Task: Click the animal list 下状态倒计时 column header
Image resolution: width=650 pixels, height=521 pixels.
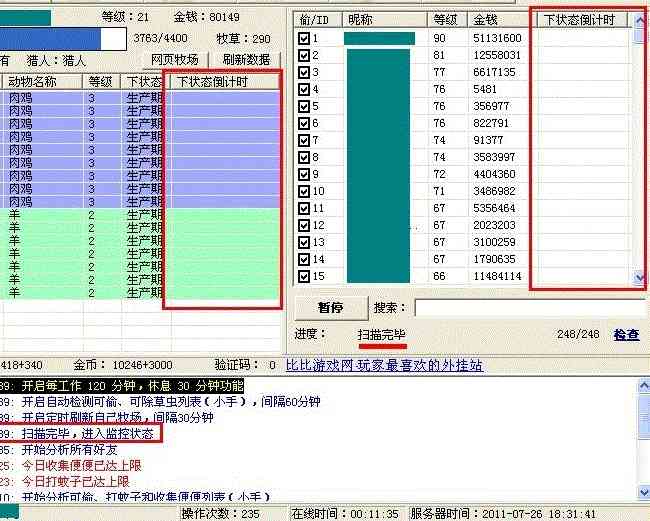Action: (224, 82)
